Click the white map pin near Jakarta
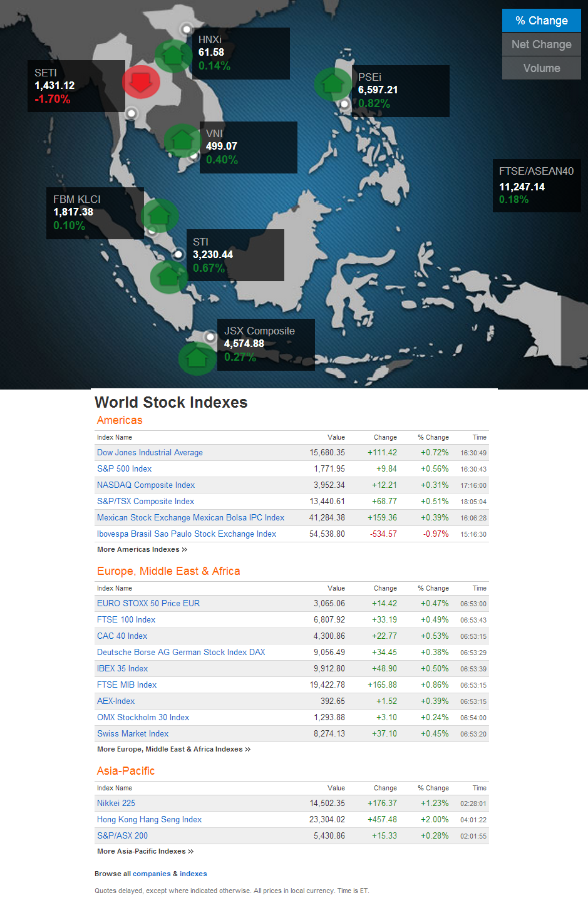Image resolution: width=588 pixels, height=920 pixels. [x=210, y=337]
